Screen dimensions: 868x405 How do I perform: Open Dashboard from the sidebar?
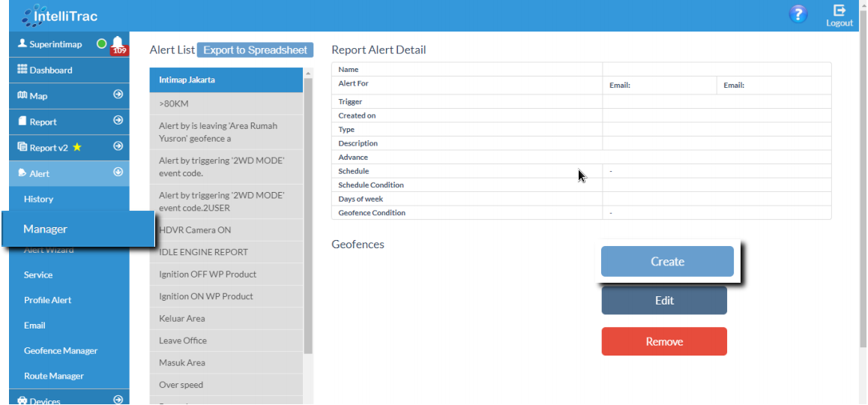(51, 70)
